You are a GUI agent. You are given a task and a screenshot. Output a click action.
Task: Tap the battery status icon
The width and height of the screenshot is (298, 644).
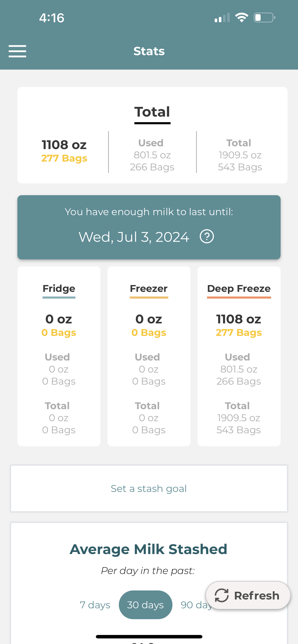coord(264,17)
